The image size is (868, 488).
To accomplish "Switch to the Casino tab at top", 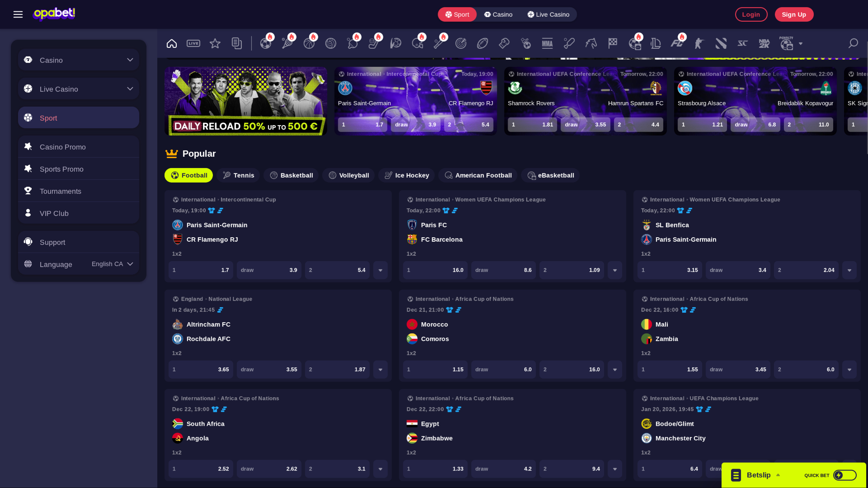I will (x=499, y=14).
